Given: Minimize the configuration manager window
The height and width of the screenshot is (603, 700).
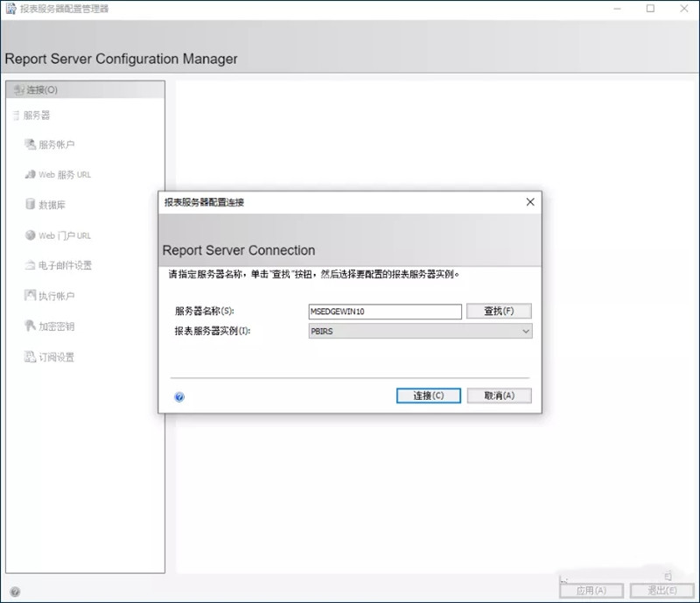Looking at the screenshot, I should [x=617, y=9].
